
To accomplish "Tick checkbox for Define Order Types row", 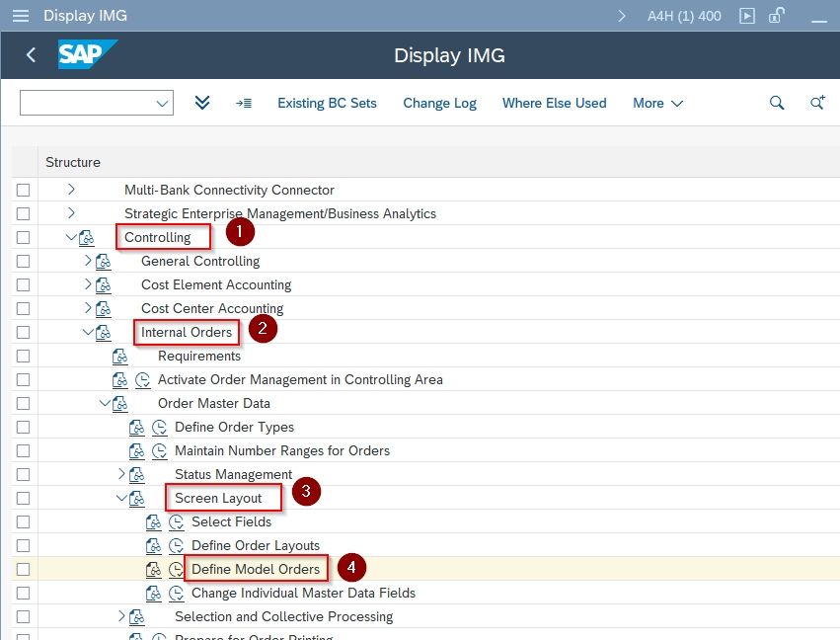I will click(x=23, y=428).
